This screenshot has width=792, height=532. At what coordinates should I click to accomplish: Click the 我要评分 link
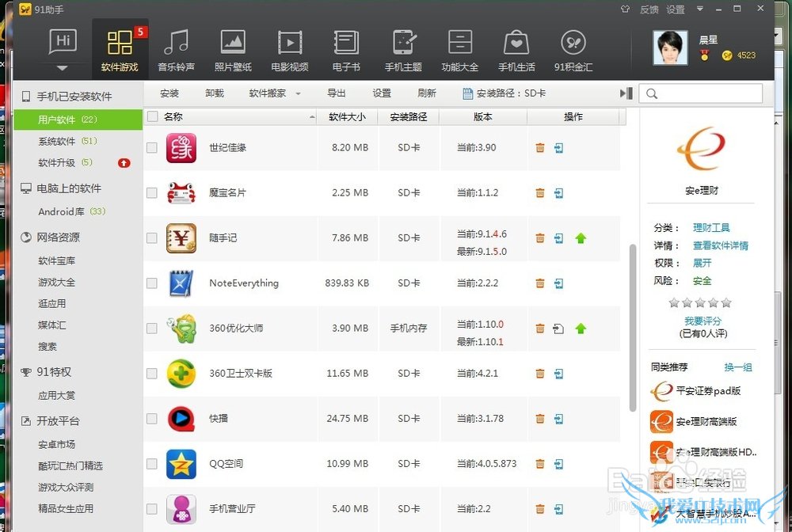click(x=703, y=321)
